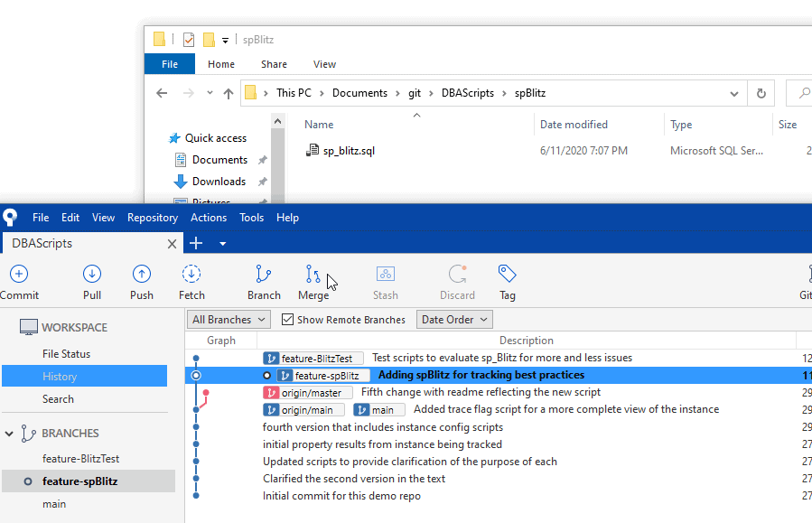Open a new tab with plus icon
This screenshot has width=812, height=523.
[x=196, y=243]
